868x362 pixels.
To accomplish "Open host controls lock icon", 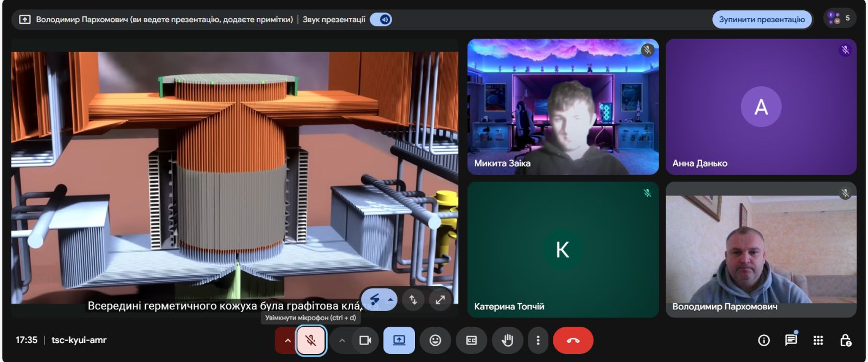I will click(x=845, y=340).
